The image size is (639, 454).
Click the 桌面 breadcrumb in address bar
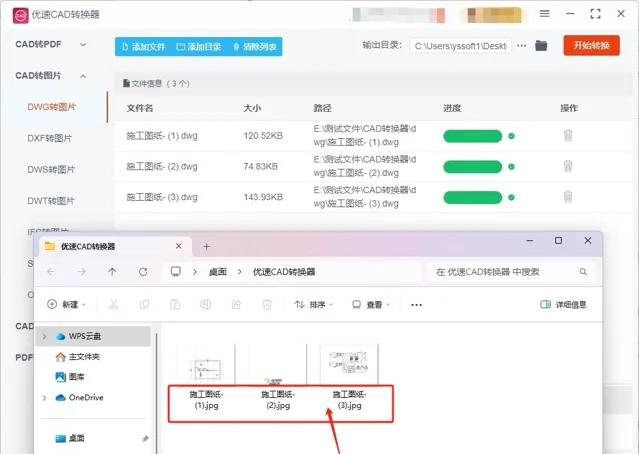tap(218, 272)
